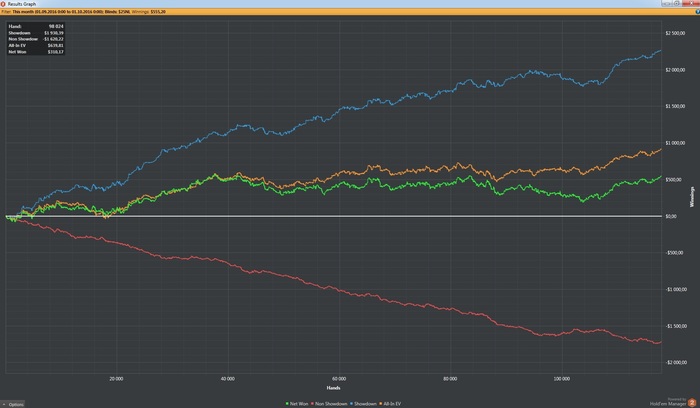Click the 60 000 hands axis label
This screenshot has width=700, height=408.
[339, 379]
